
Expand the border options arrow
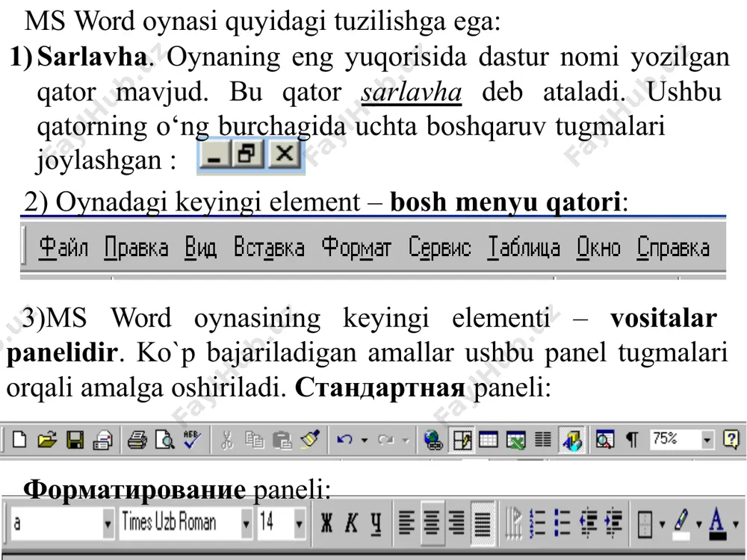coord(662,524)
